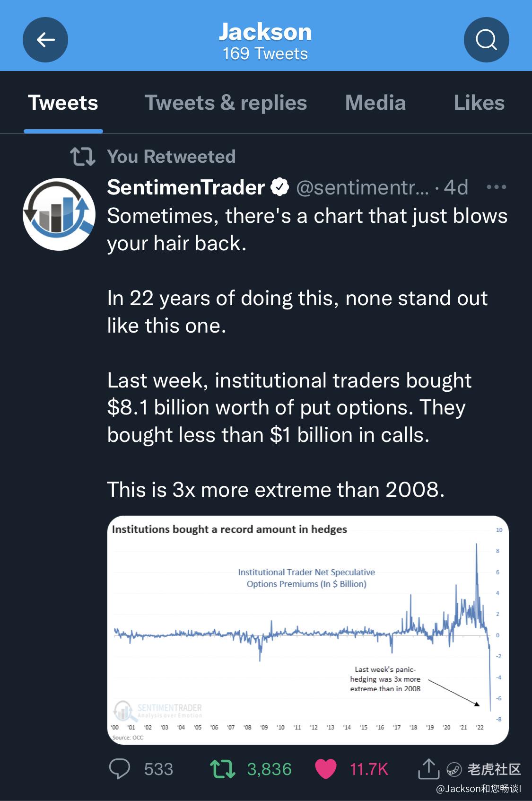Tap the share upload icon

[428, 769]
